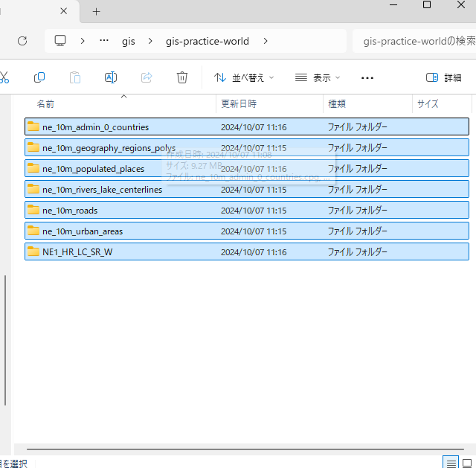The image size is (476, 468).
Task: Copy the selected folders using copy icon
Action: pos(39,77)
